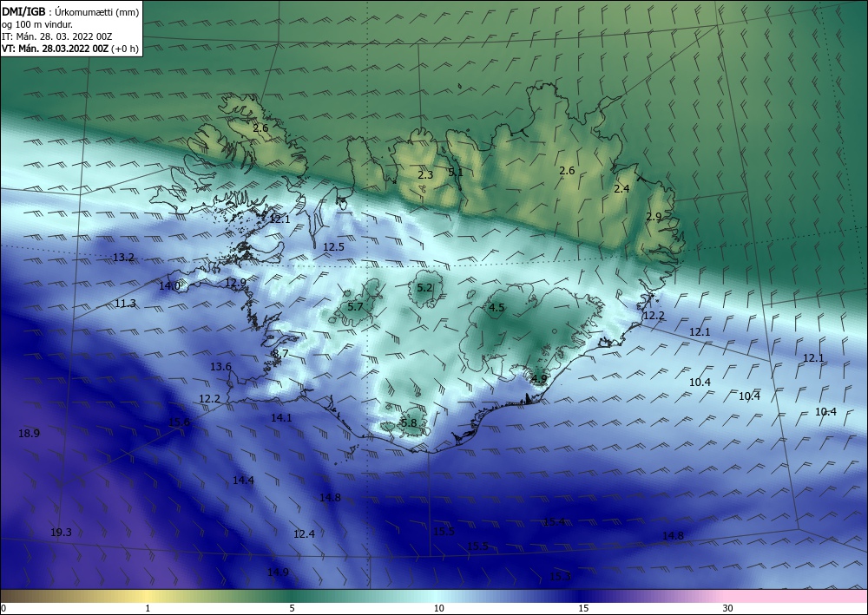Click the title text 'DMI/IGB : Úrkomumætti (mm)'
Viewport: 868px width, 615px height.
(x=70, y=12)
